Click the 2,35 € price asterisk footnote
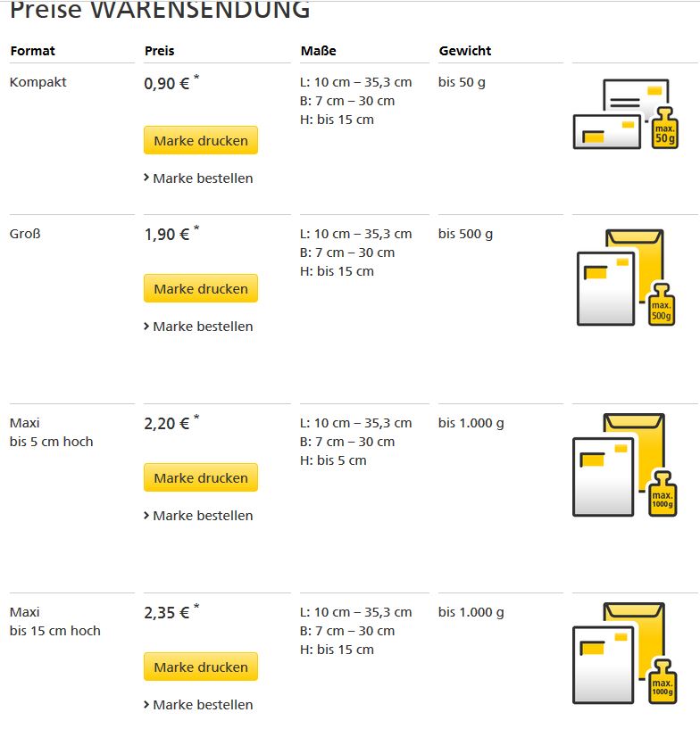Image resolution: width=700 pixels, height=729 pixels. tap(196, 609)
